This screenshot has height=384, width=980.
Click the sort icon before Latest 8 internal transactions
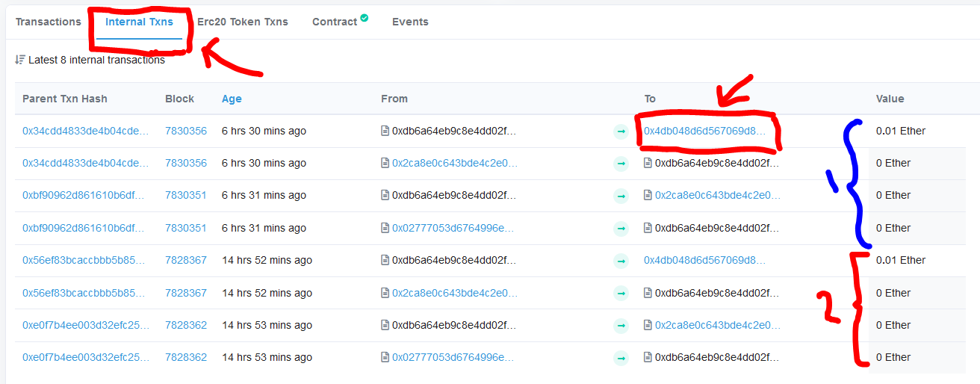tap(20, 59)
